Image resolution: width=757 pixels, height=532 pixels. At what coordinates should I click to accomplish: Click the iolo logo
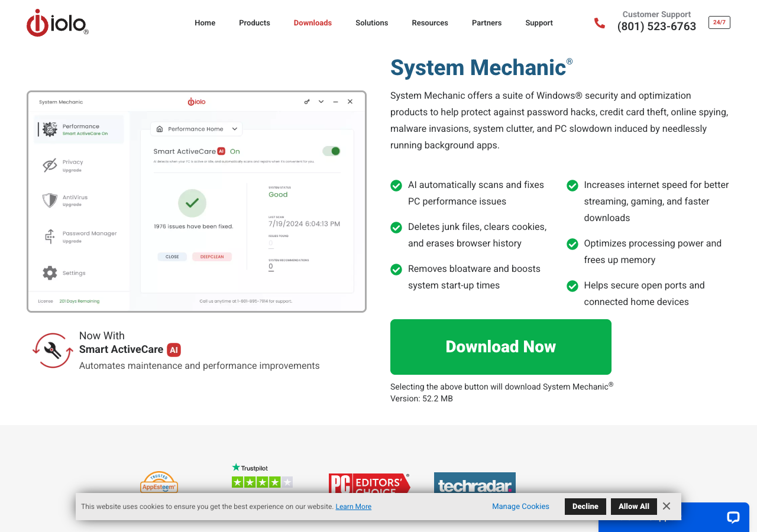pyautogui.click(x=57, y=22)
